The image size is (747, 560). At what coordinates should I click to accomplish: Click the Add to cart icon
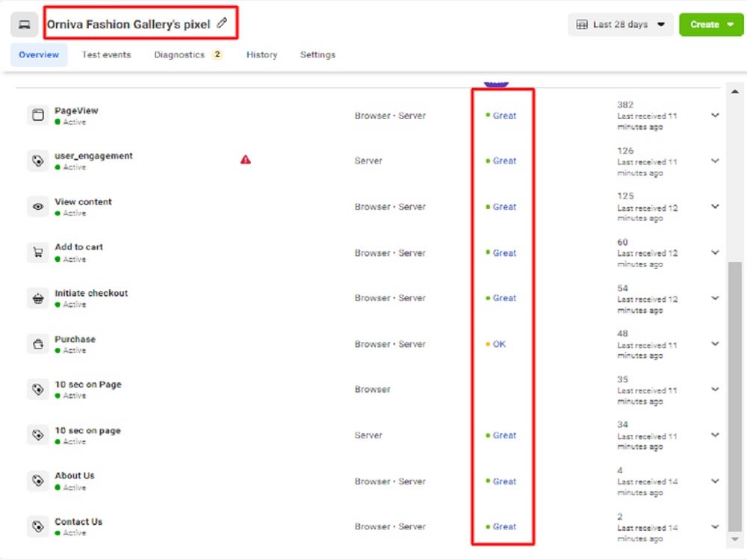(x=38, y=252)
